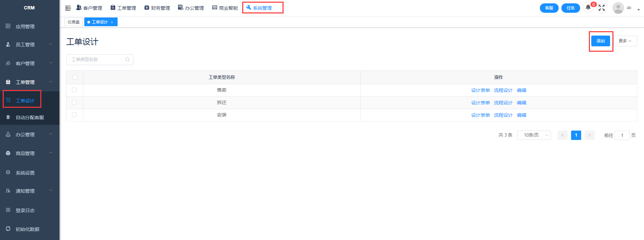Click the user avatar icon
644x240 pixels.
point(618,8)
